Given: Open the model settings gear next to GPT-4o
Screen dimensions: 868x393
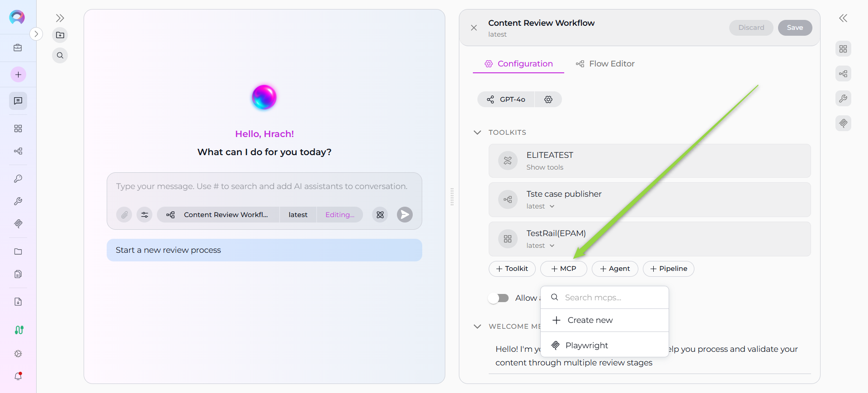Looking at the screenshot, I should coord(548,99).
